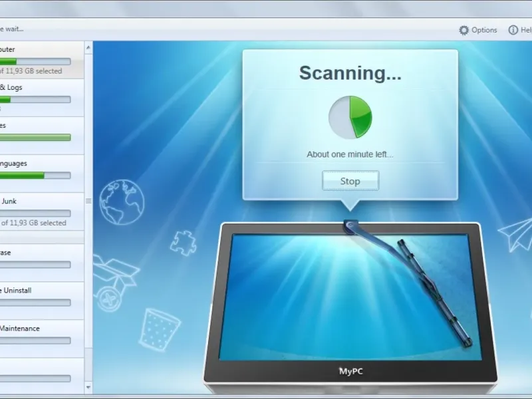Open the Maintenance sidebar module
Image resolution: width=532 pixels, height=399 pixels.
pos(42,338)
